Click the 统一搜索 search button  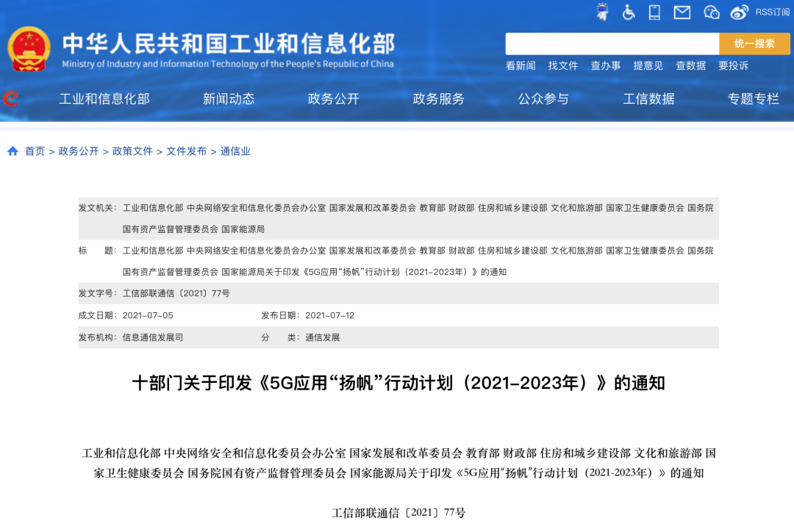[x=755, y=43]
